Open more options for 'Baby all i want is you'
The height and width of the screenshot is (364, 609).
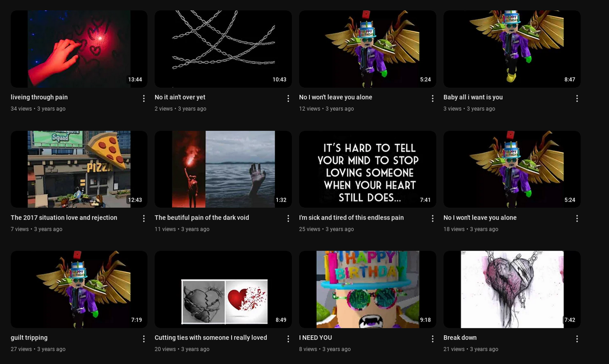coord(577,98)
